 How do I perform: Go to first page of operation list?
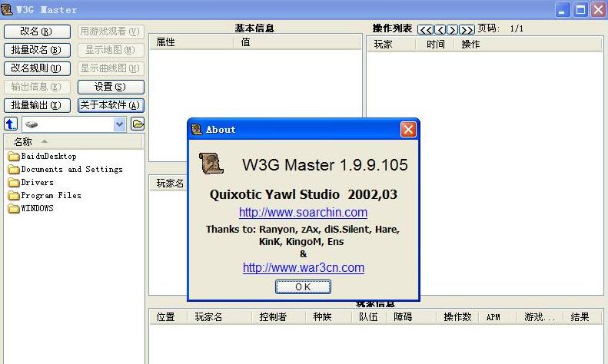click(x=425, y=29)
